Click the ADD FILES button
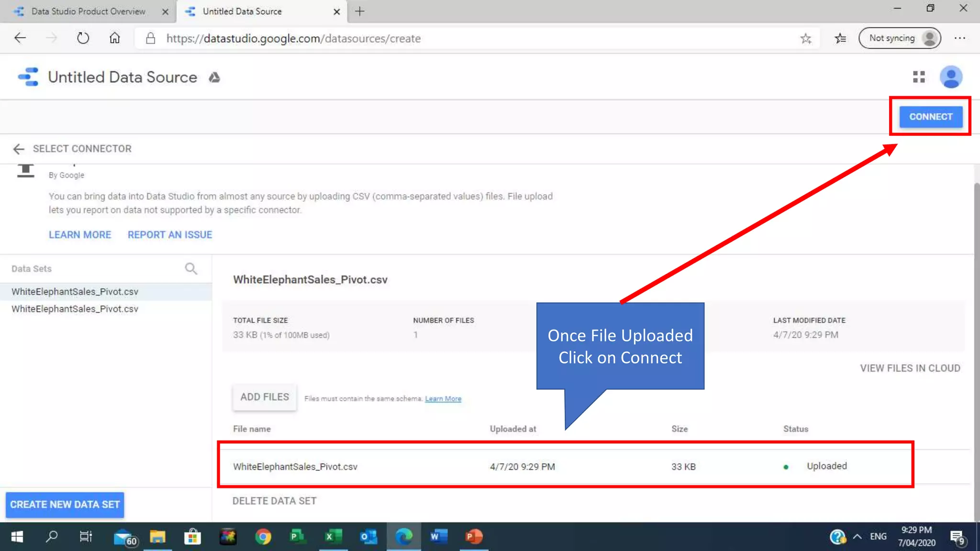Image resolution: width=980 pixels, height=551 pixels. [265, 397]
